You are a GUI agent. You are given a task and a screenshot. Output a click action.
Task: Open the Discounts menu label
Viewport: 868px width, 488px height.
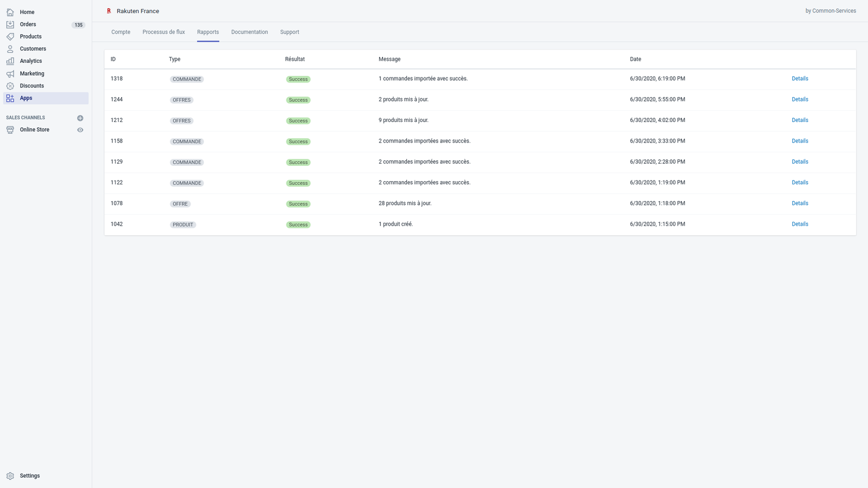tap(32, 86)
